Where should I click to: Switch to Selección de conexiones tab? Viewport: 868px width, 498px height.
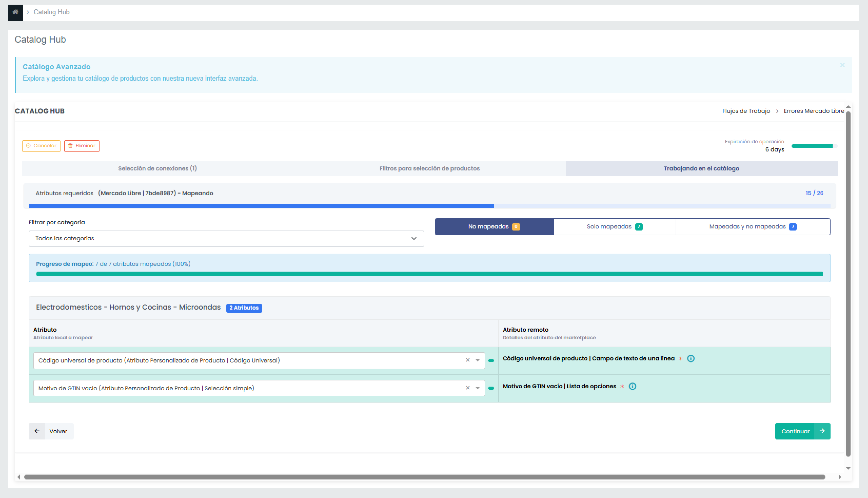click(x=157, y=168)
